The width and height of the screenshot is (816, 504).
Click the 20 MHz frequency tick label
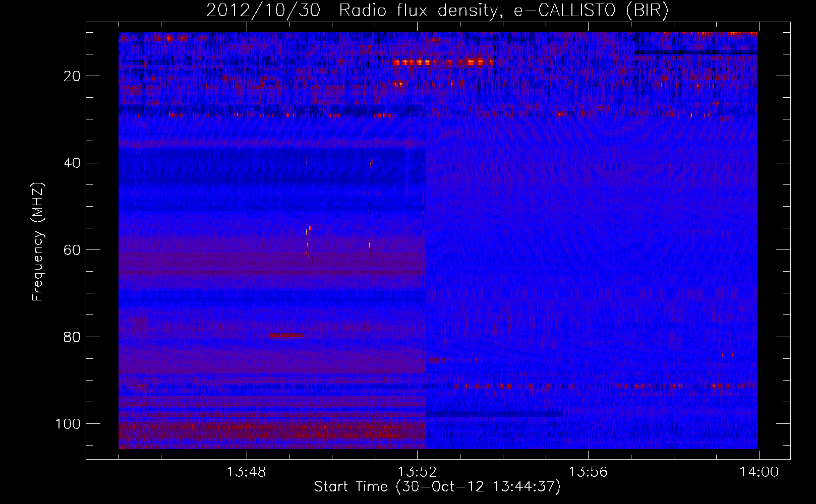coord(72,76)
